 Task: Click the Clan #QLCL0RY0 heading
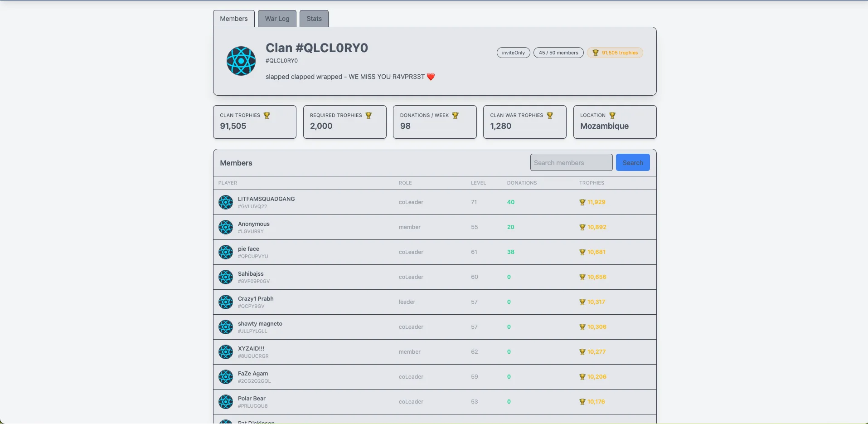(x=316, y=48)
